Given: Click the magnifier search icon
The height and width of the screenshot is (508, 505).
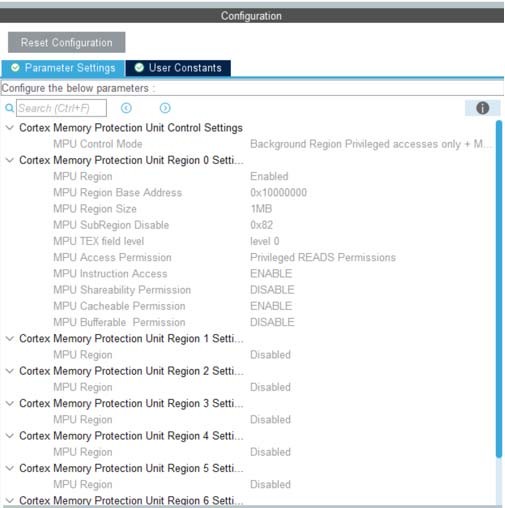Looking at the screenshot, I should point(10,108).
